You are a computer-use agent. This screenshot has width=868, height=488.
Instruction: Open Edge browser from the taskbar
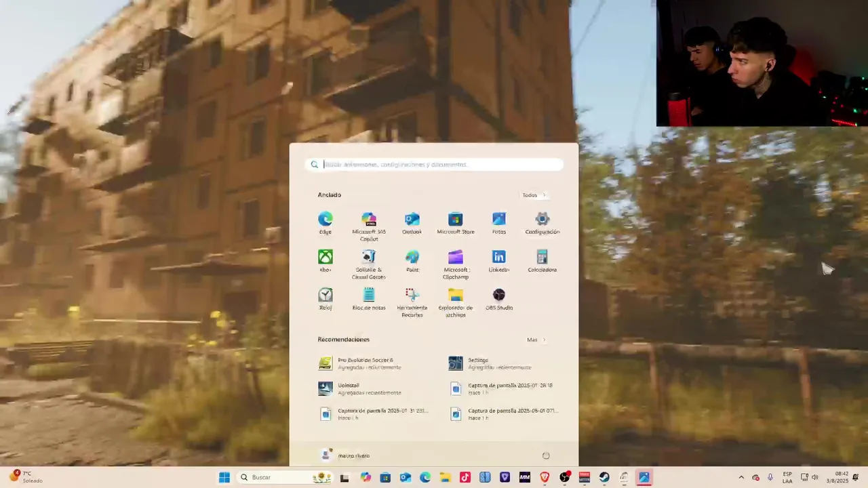pos(425,477)
